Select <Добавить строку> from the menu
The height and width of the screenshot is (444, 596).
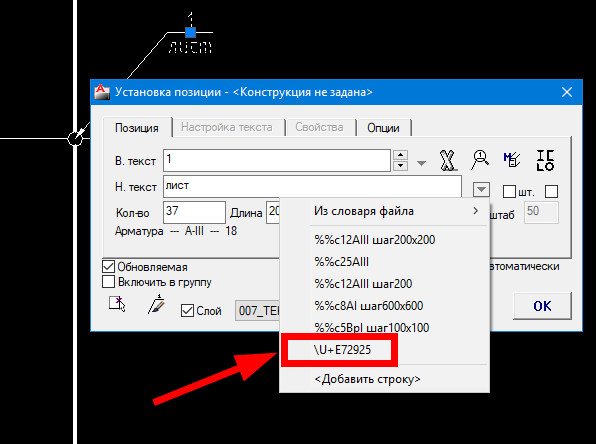coord(367,379)
